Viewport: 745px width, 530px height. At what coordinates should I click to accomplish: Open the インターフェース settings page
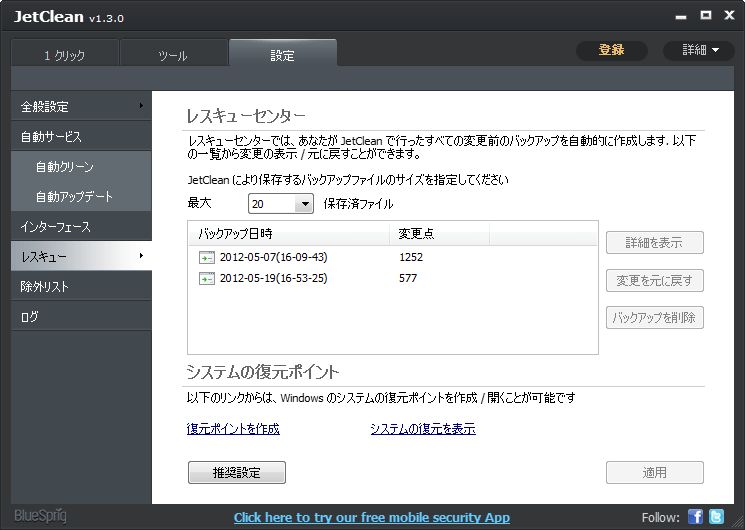(81, 226)
